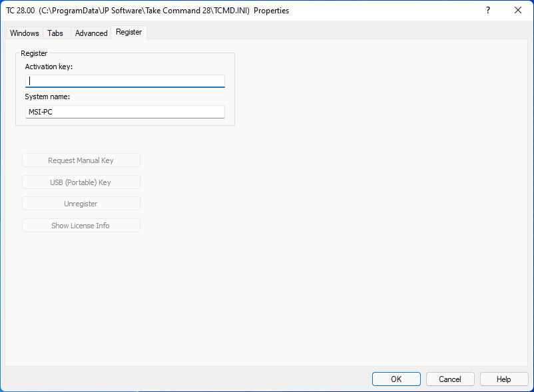Viewport: 534px width, 392px height.
Task: Open the Tabs tab
Action: click(x=55, y=33)
